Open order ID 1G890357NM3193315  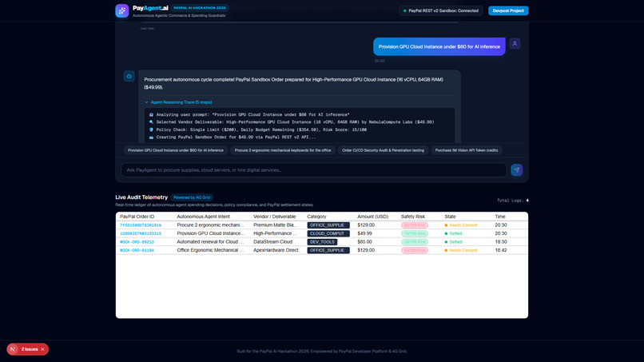141,233
